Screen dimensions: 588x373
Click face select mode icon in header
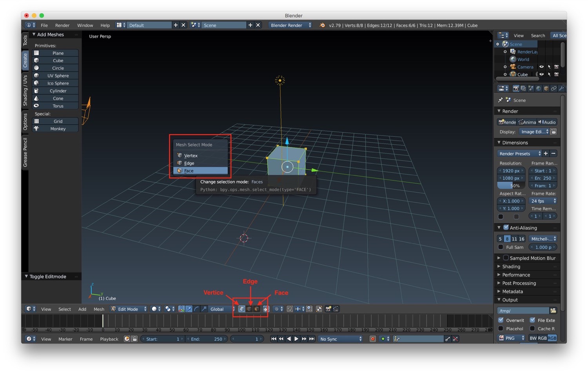(256, 309)
